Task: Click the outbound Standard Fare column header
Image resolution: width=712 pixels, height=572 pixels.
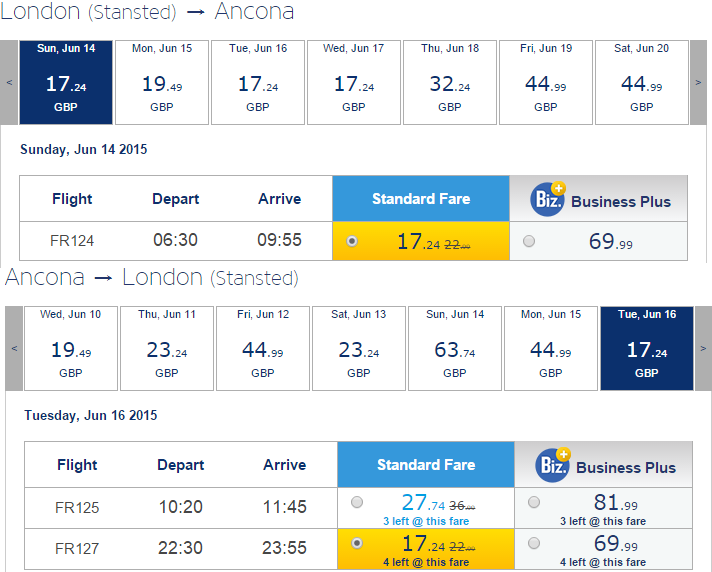Action: click(x=421, y=199)
